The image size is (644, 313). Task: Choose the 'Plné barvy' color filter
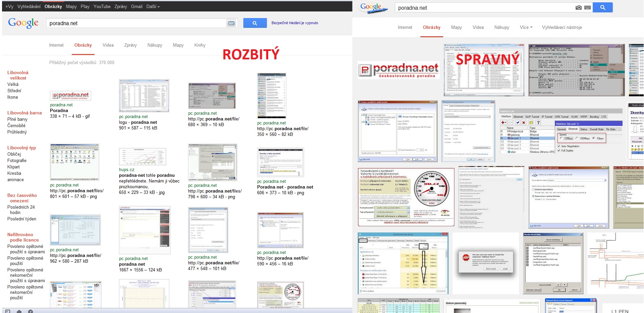[x=17, y=119]
